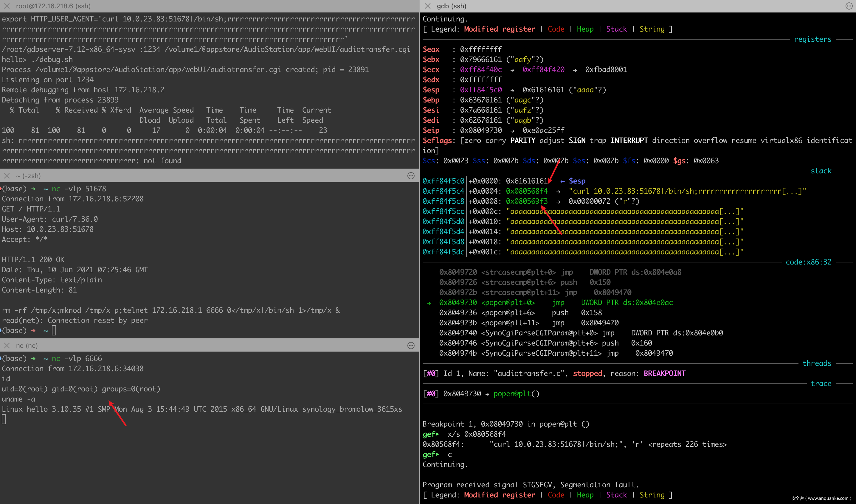Close the ~ (-zsh) pane
This screenshot has width=856, height=504.
(x=7, y=175)
